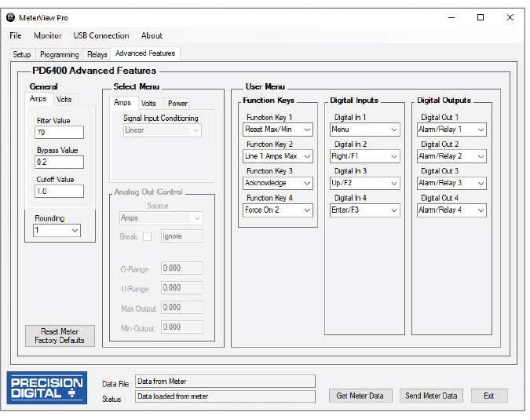Image resolution: width=530 pixels, height=420 pixels.
Task: Click the Get Meter Data button
Action: point(360,396)
